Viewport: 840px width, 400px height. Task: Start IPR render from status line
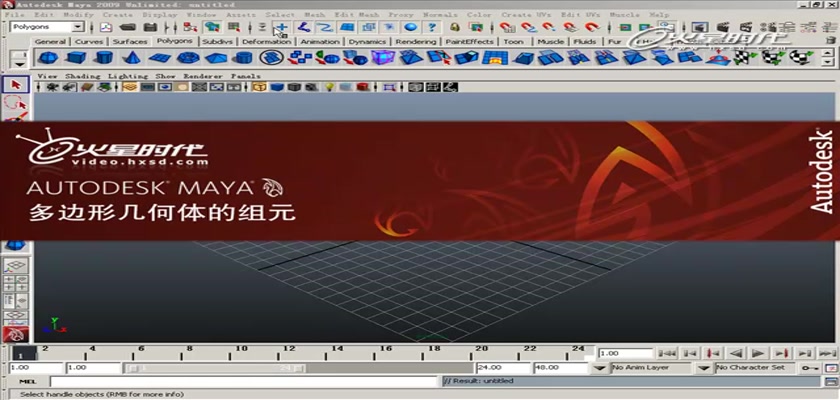pos(746,27)
